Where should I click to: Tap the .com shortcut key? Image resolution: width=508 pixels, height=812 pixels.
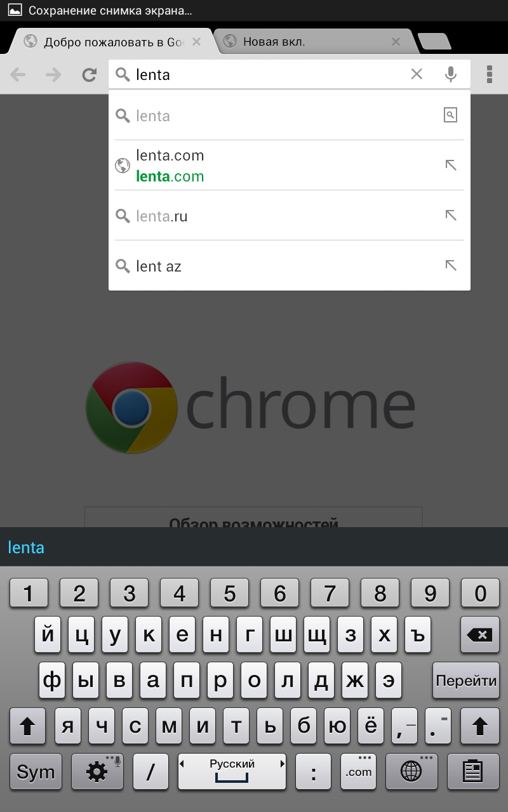pos(359,771)
